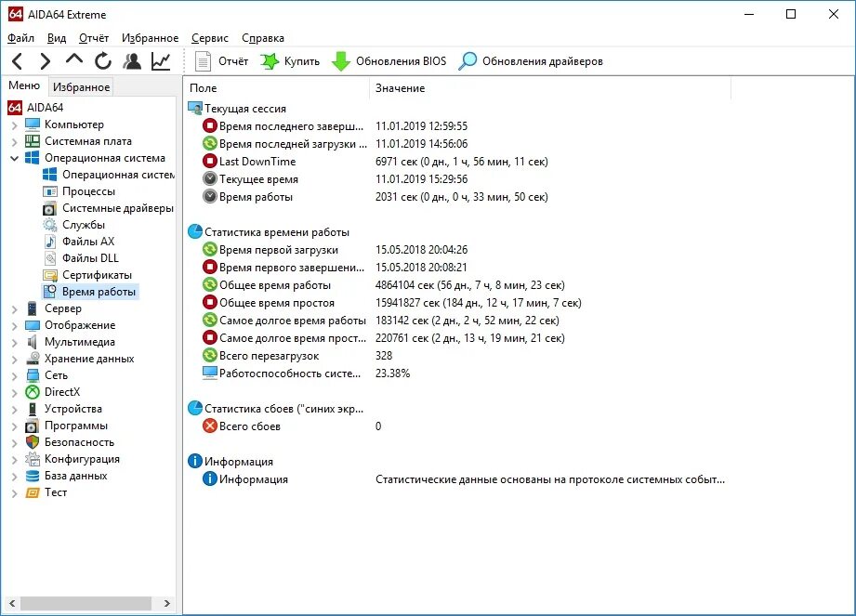Open the graph chart icon in the toolbar
856x616 pixels.
(161, 61)
